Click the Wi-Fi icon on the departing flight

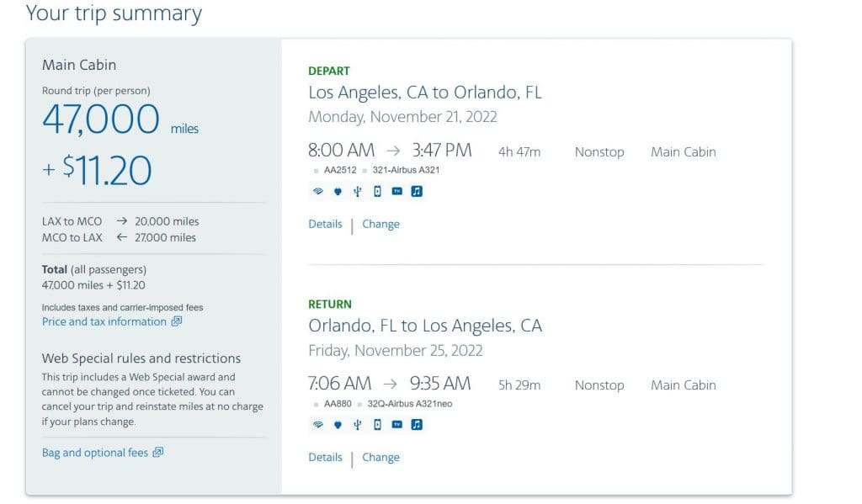click(x=317, y=191)
